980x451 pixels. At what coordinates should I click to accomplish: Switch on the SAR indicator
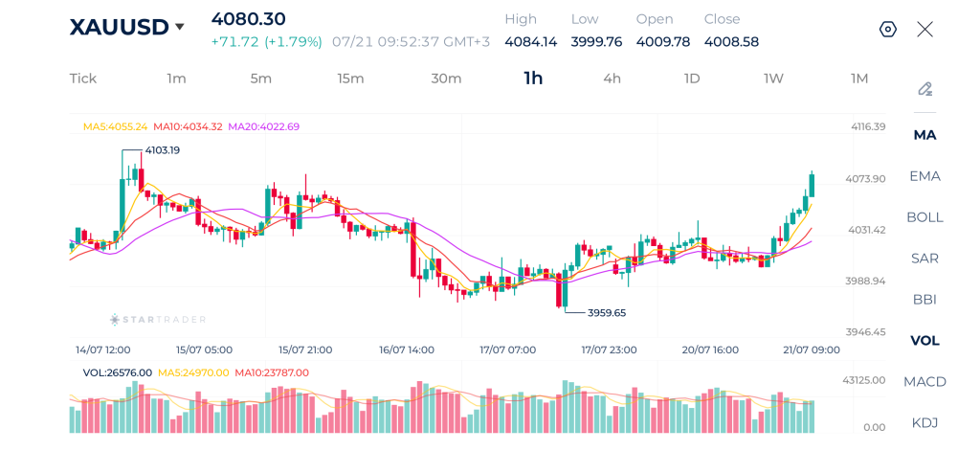(925, 259)
